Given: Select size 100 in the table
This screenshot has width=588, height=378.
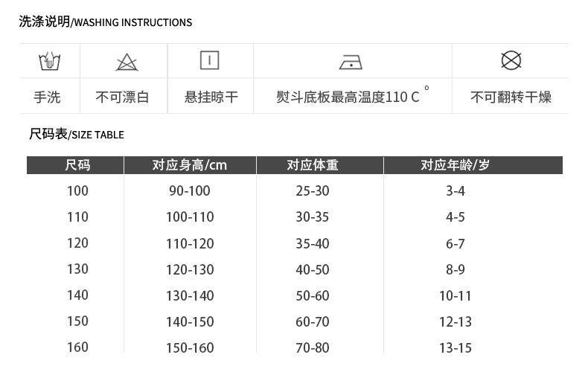Looking at the screenshot, I should click(77, 190).
